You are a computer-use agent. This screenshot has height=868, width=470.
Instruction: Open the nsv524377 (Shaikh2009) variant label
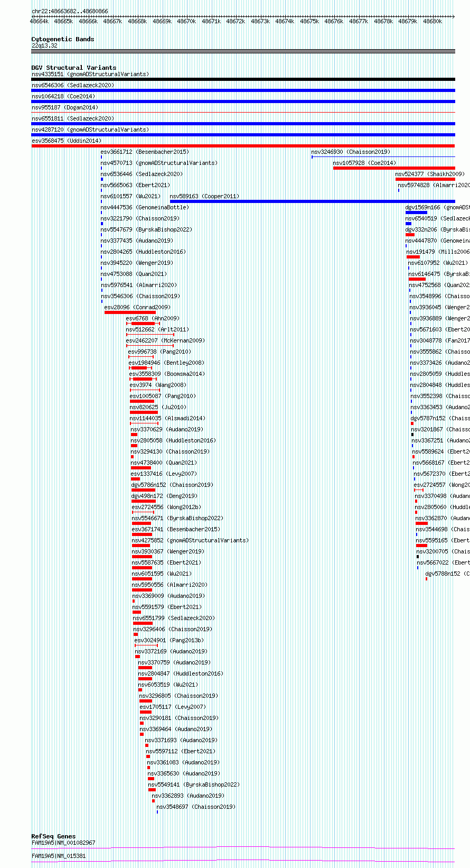(430, 174)
